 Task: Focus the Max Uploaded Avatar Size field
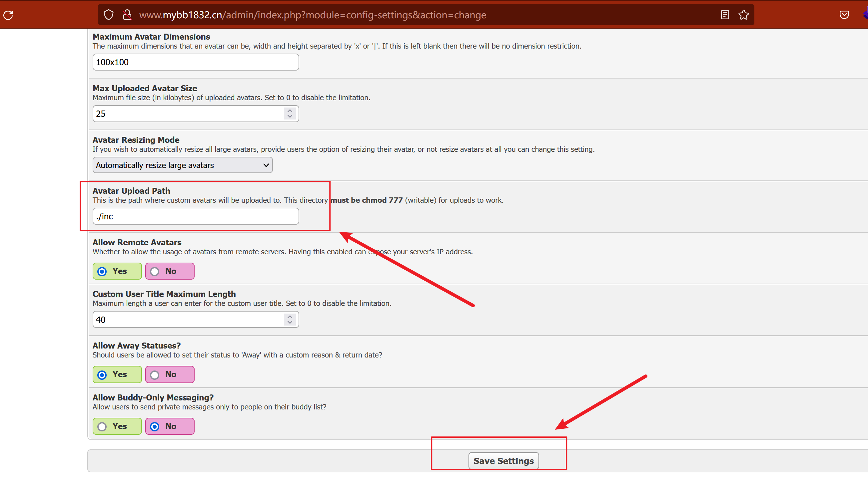[x=187, y=114]
